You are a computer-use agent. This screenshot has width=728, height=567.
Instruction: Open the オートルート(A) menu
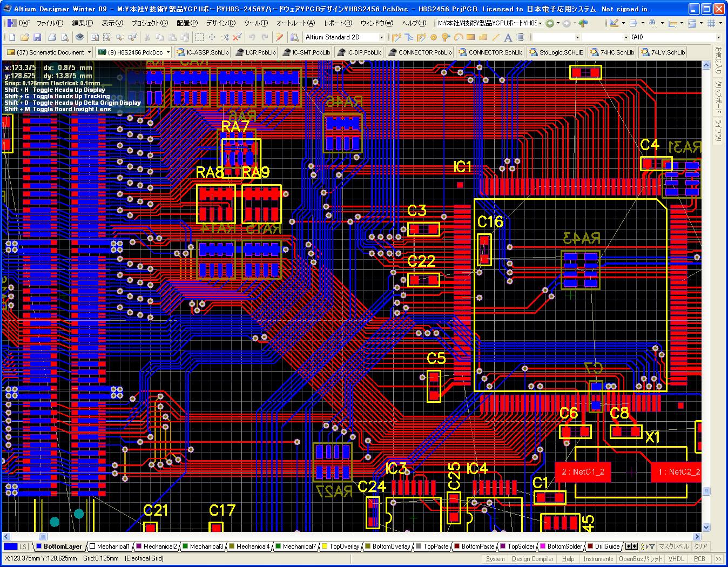tap(295, 23)
